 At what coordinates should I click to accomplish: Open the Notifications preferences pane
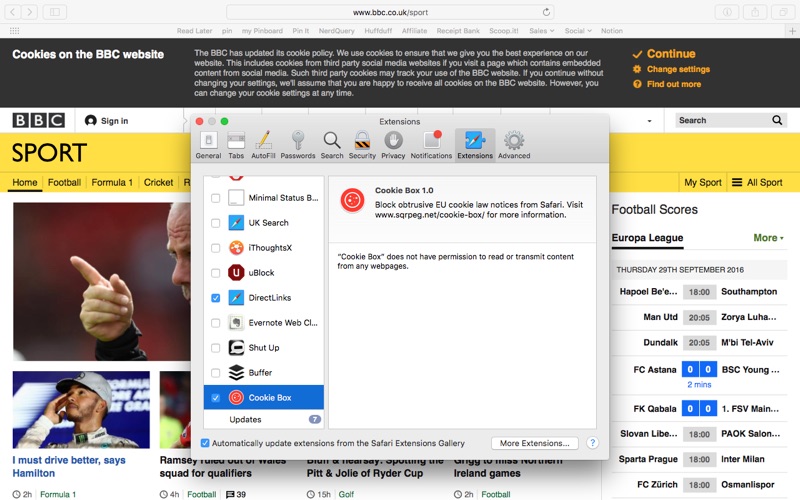click(x=431, y=145)
